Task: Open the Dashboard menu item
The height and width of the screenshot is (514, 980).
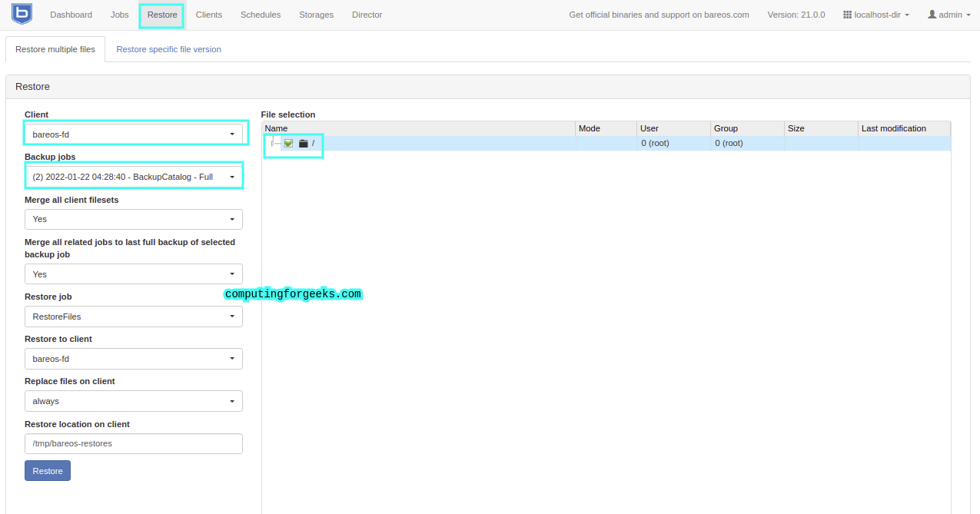Action: [x=71, y=15]
